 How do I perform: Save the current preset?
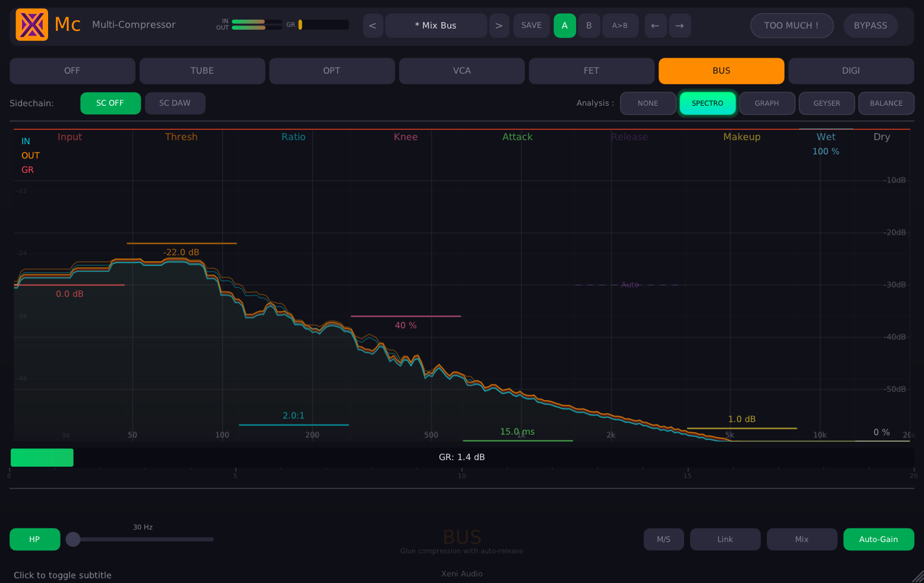pyautogui.click(x=531, y=26)
